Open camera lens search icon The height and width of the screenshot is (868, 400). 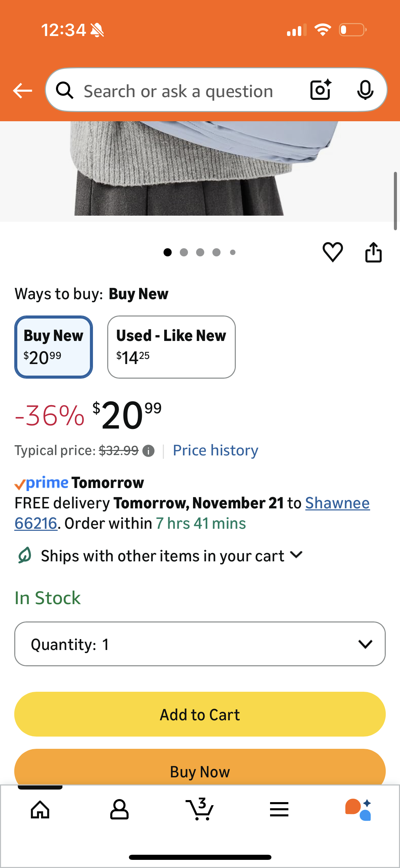point(321,90)
